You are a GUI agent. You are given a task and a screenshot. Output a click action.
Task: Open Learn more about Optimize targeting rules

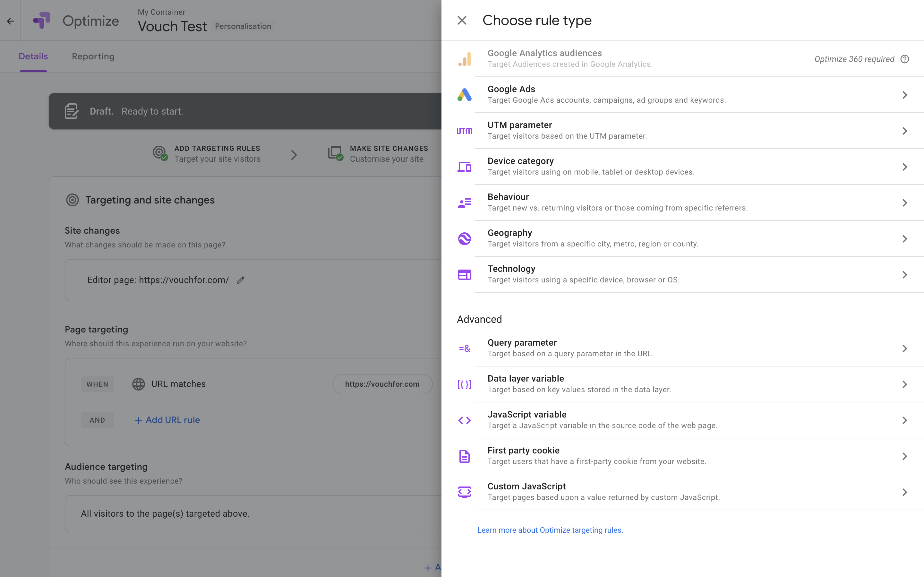click(550, 530)
